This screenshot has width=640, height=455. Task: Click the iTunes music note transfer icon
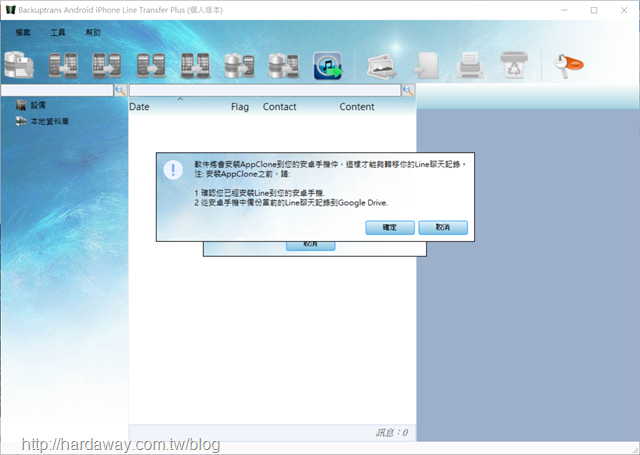tap(328, 65)
